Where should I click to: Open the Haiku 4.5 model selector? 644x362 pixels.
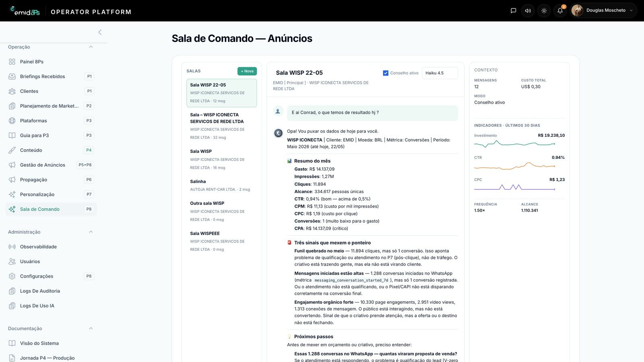coord(440,73)
